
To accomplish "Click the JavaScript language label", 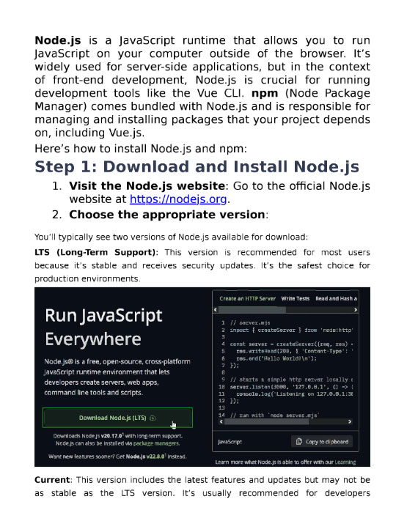I will point(230,442).
